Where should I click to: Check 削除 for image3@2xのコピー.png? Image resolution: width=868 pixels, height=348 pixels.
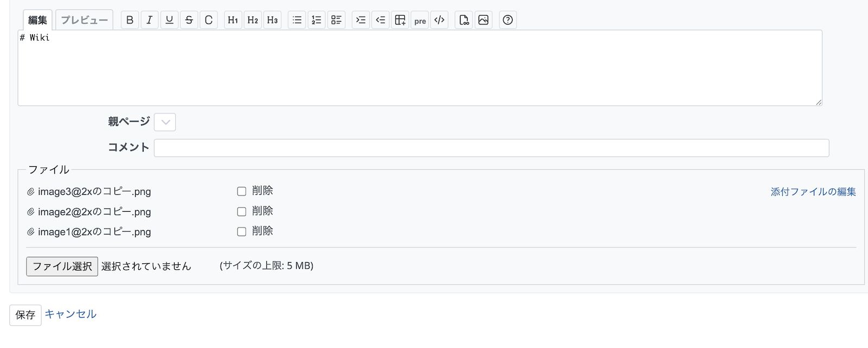(x=241, y=191)
